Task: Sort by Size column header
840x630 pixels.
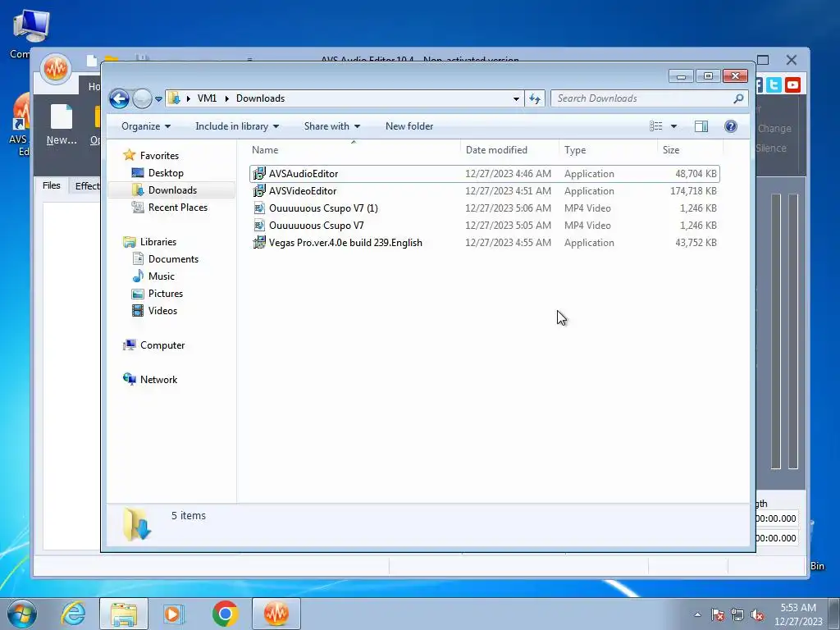Action: pos(690,150)
